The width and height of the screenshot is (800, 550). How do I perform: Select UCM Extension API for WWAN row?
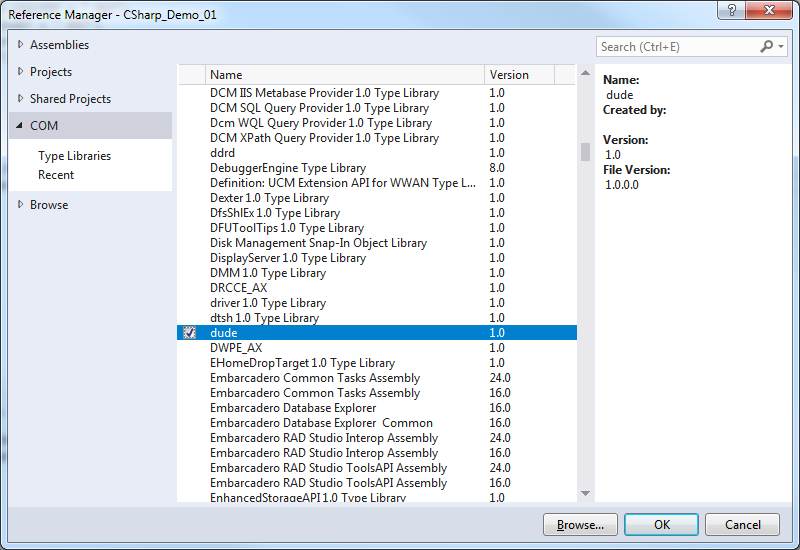tap(377, 183)
